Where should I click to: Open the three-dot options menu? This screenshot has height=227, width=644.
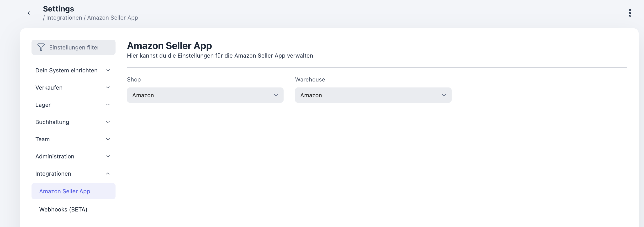[x=630, y=13]
